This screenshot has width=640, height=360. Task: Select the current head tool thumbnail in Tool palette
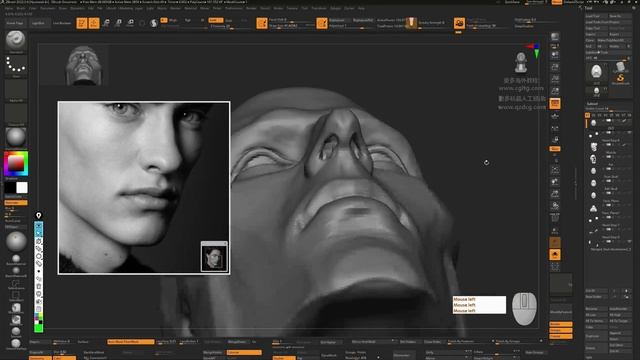pos(596,72)
